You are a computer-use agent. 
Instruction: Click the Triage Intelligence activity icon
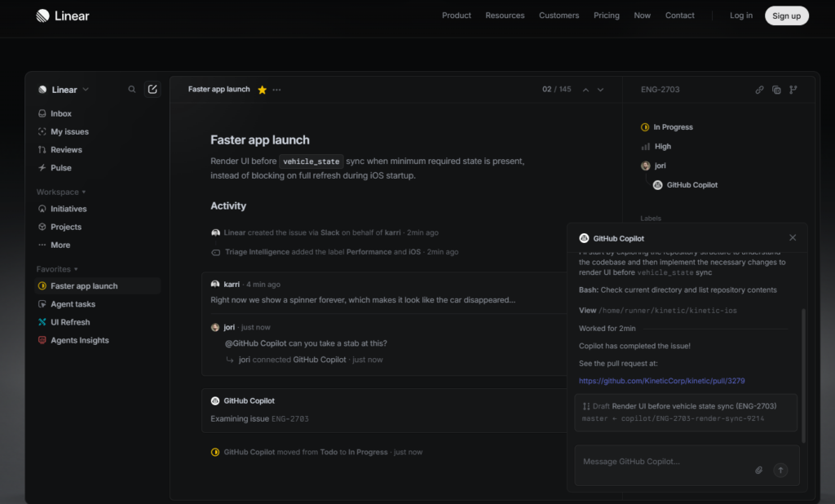point(215,253)
